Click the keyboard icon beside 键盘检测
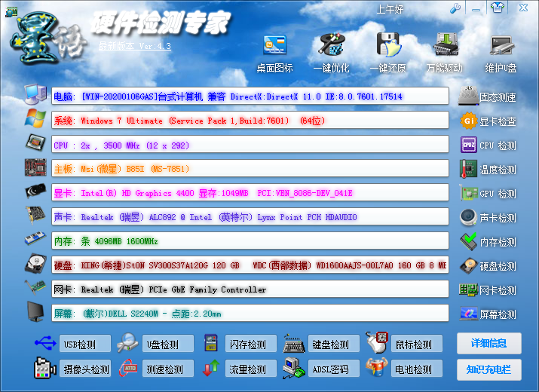 (x=293, y=343)
